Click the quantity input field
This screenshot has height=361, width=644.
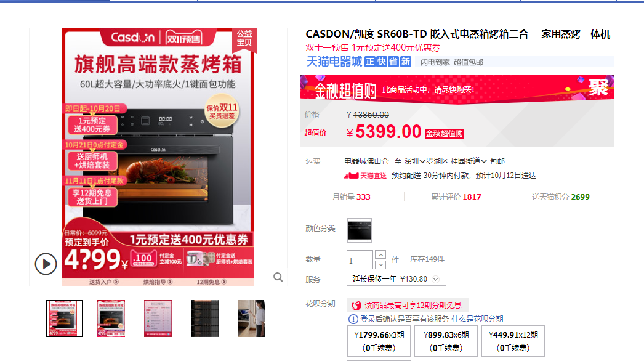pos(360,260)
